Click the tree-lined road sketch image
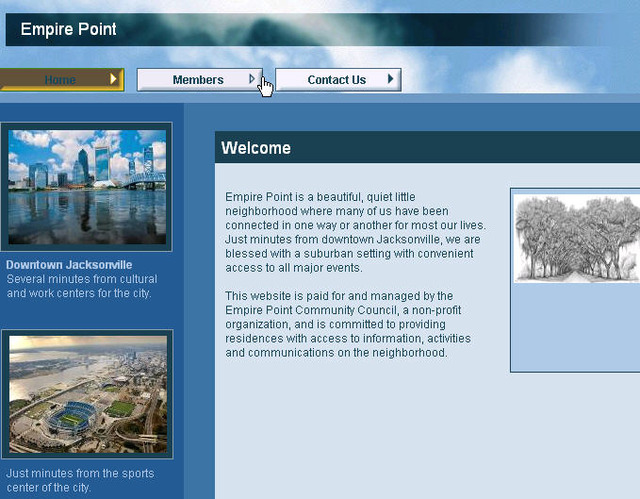640x499 pixels. pyautogui.click(x=577, y=238)
